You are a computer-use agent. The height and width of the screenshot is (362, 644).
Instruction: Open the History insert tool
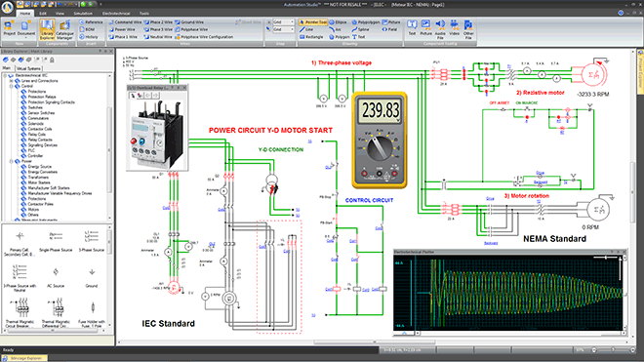tap(88, 37)
